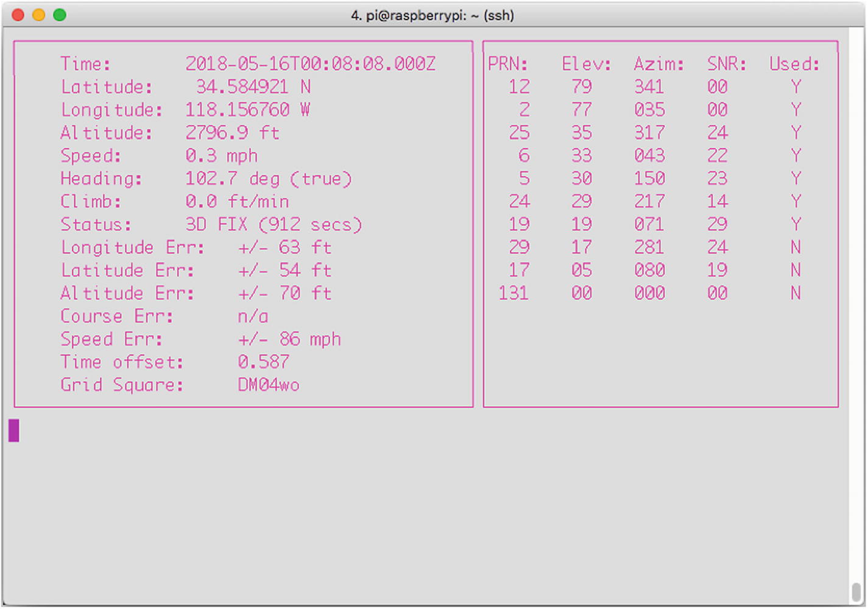868x609 pixels.
Task: Select the heading value 102.7 deg (true)
Action: click(x=269, y=179)
